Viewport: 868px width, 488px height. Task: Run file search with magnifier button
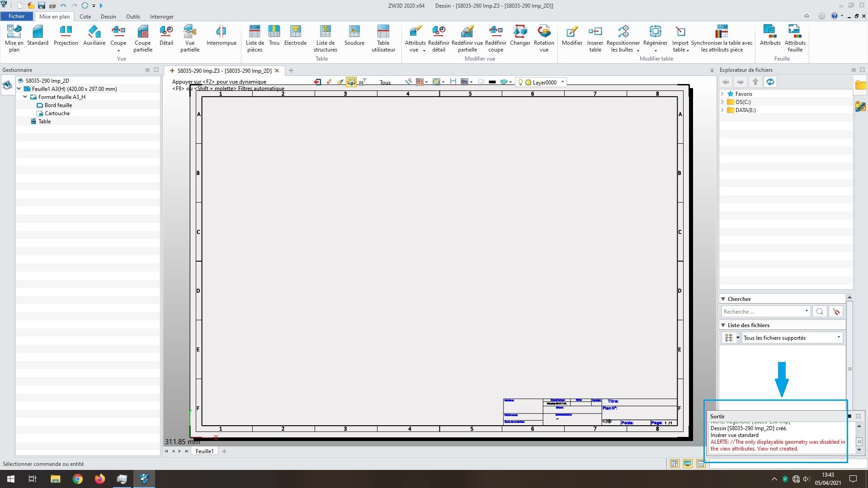tap(820, 311)
